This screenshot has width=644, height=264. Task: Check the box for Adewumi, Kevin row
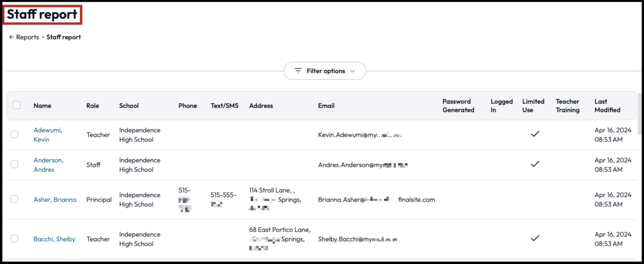[x=15, y=134]
